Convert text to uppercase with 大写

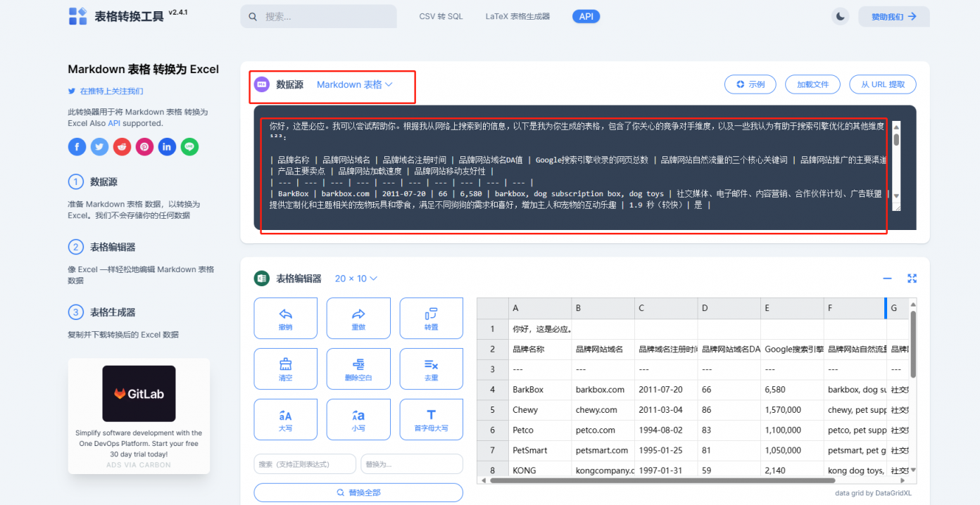tap(286, 420)
